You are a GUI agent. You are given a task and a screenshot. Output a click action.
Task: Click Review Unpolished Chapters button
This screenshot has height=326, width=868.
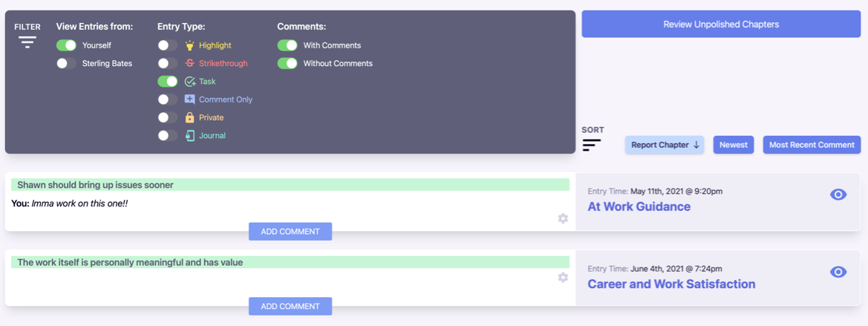click(720, 24)
